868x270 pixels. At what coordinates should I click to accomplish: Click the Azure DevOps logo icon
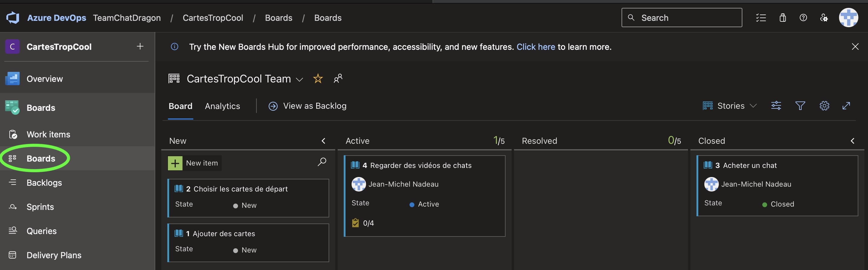12,18
